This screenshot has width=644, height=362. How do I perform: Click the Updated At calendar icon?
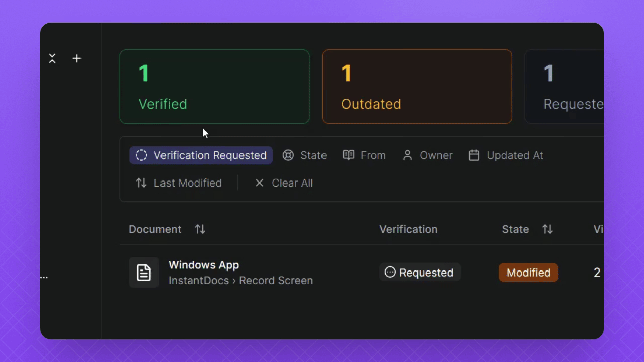point(474,155)
